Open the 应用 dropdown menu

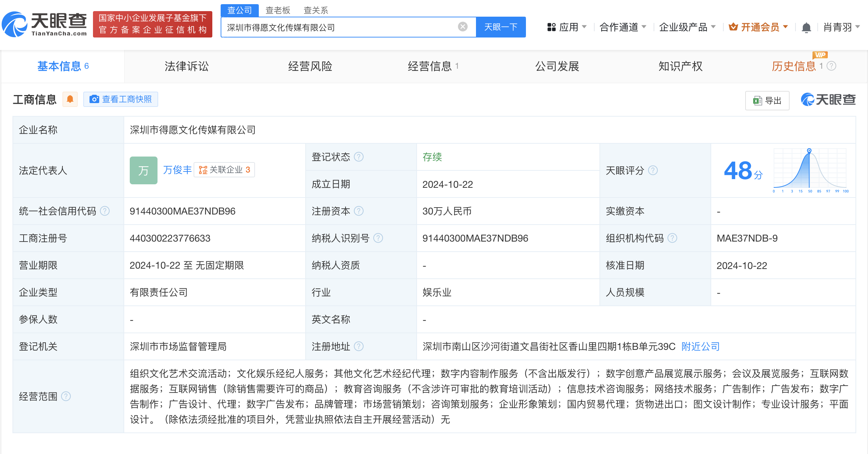tap(567, 27)
